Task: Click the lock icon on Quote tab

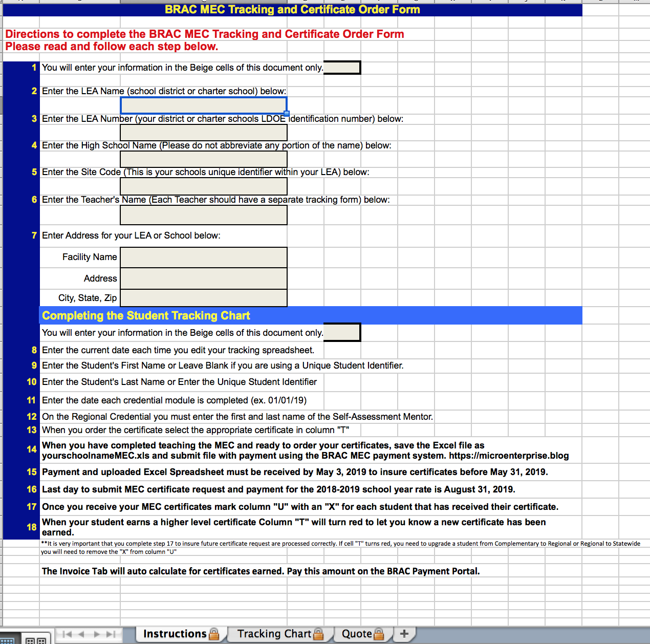Action: click(x=379, y=634)
